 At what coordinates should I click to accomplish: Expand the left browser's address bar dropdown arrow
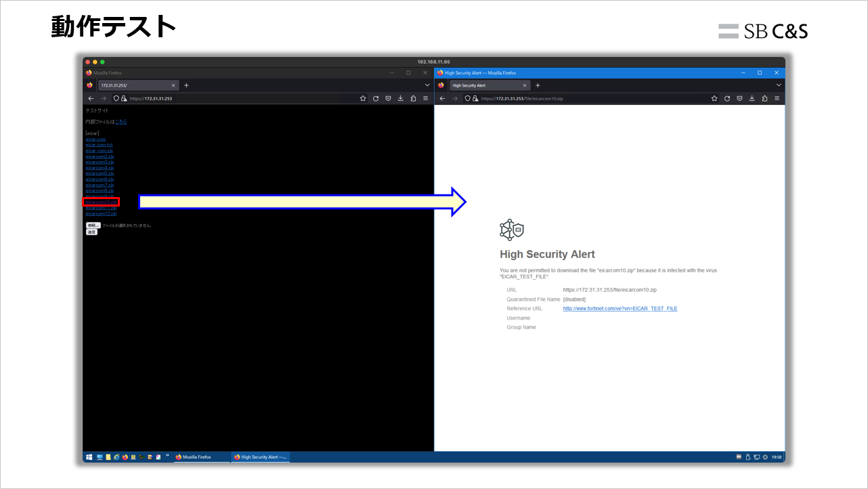point(427,85)
